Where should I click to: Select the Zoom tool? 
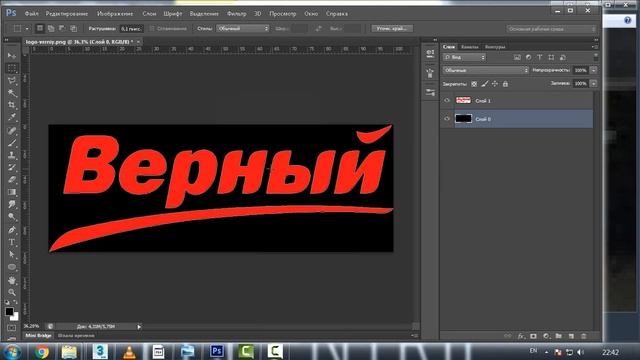click(12, 292)
